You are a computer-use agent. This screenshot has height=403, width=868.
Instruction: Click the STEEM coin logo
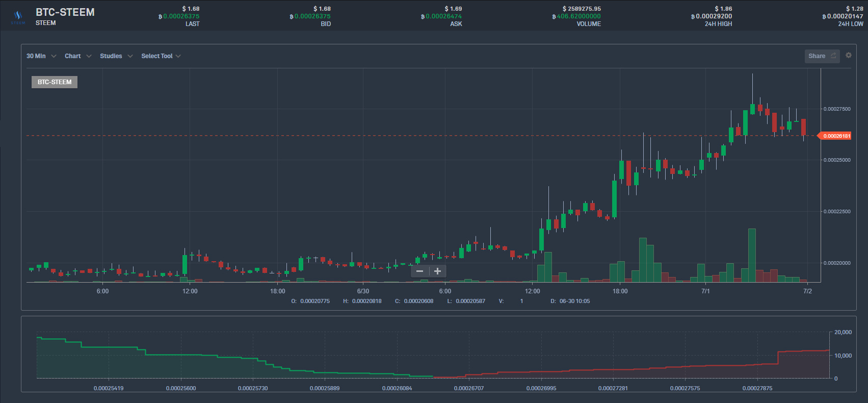[18, 17]
